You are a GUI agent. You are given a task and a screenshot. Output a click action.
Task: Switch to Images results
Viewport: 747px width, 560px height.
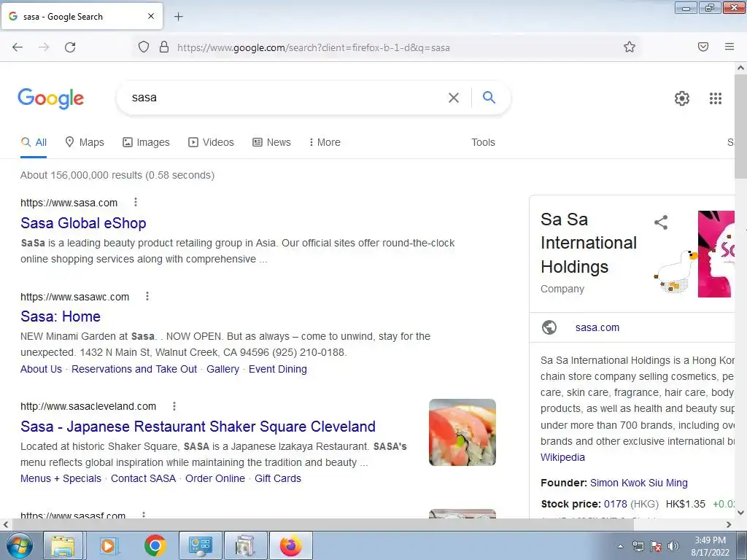coord(146,142)
